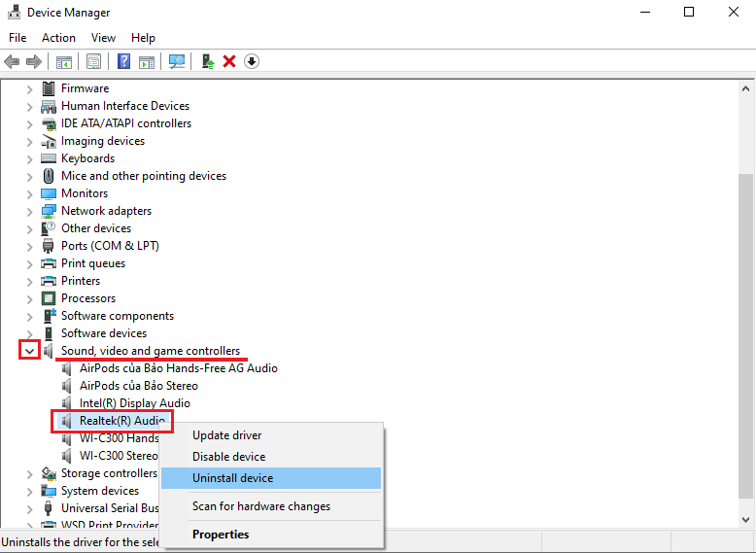Expand the Software devices category
The image size is (756, 553).
coord(29,333)
